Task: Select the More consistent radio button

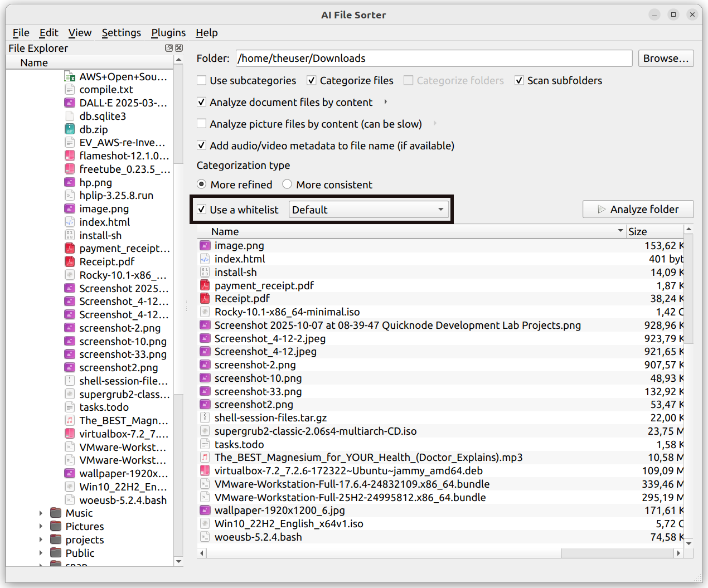Action: (287, 184)
